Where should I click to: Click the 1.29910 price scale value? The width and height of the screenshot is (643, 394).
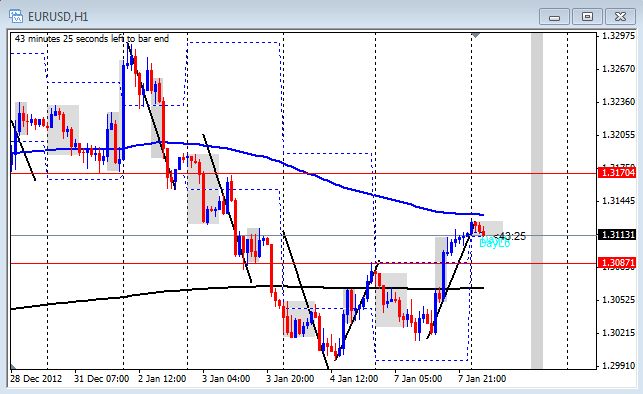coord(618,365)
